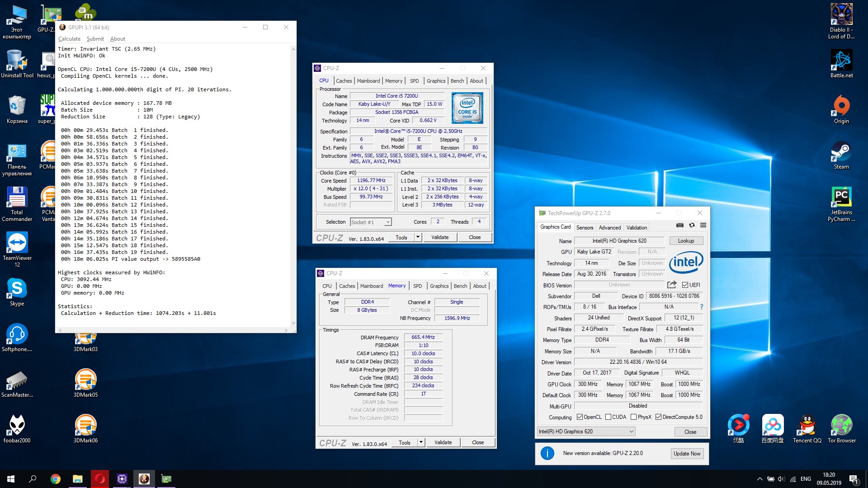
Task: Open the Calculate menu in GPUPI
Action: [69, 39]
